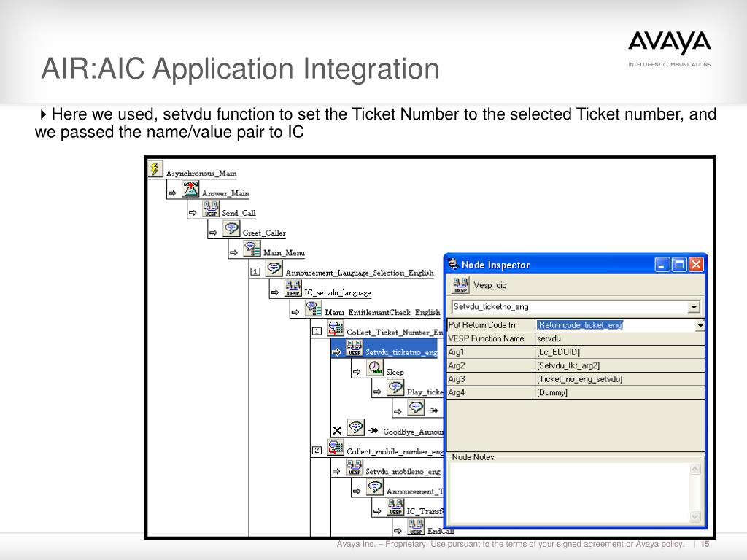Open the Put Return Code In dropdown arrow

pyautogui.click(x=700, y=326)
